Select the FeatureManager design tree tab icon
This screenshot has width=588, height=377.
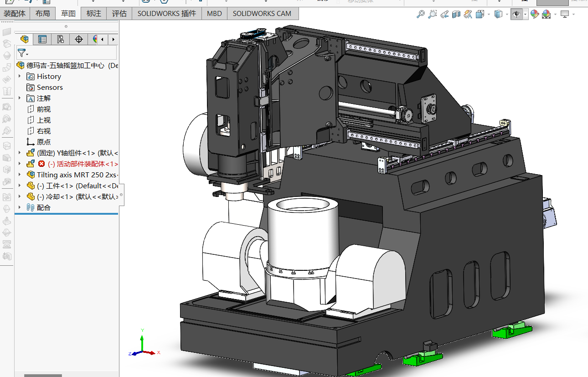pos(25,39)
